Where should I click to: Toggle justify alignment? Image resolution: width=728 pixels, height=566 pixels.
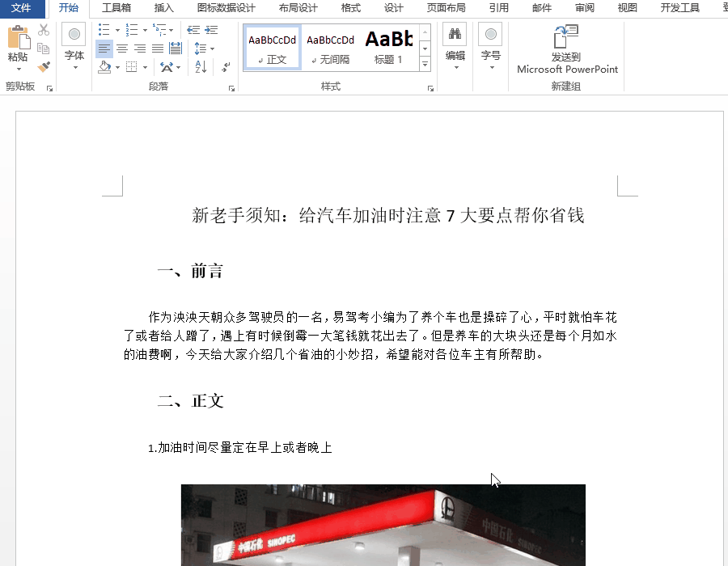point(156,49)
